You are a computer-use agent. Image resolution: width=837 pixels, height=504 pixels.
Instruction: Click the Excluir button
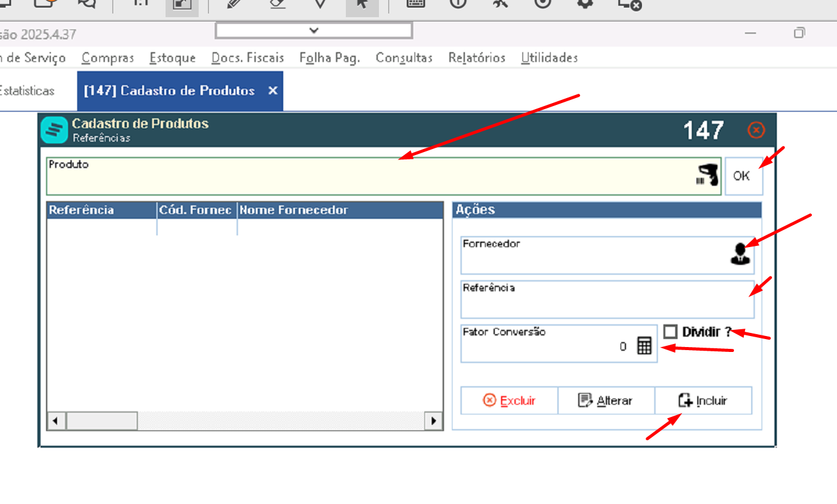510,400
